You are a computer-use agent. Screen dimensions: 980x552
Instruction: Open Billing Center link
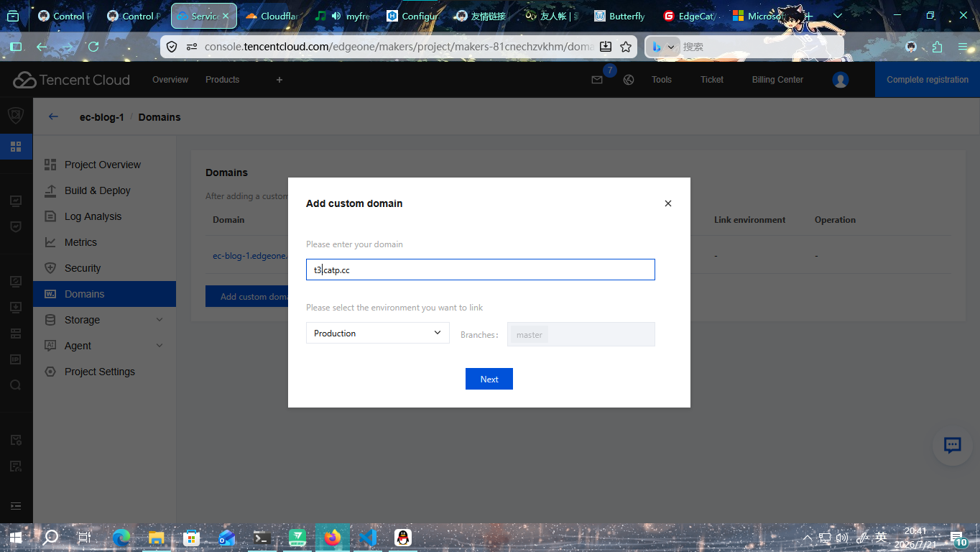tap(777, 80)
